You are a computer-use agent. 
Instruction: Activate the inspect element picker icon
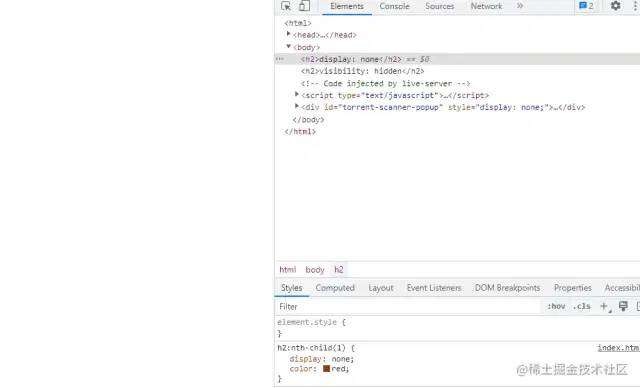[286, 6]
